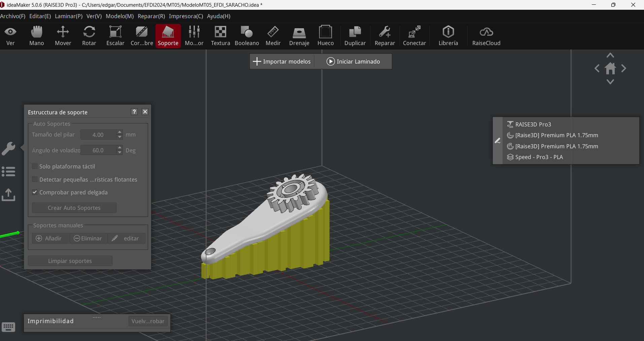Viewport: 644px width, 341px height.
Task: Reset view with the home icon
Action: pyautogui.click(x=610, y=69)
